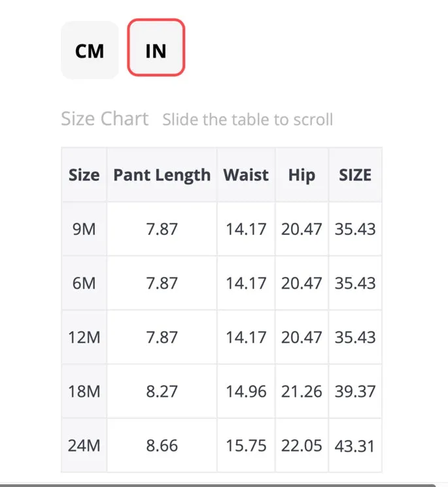Select the 9M size row label

point(84,229)
